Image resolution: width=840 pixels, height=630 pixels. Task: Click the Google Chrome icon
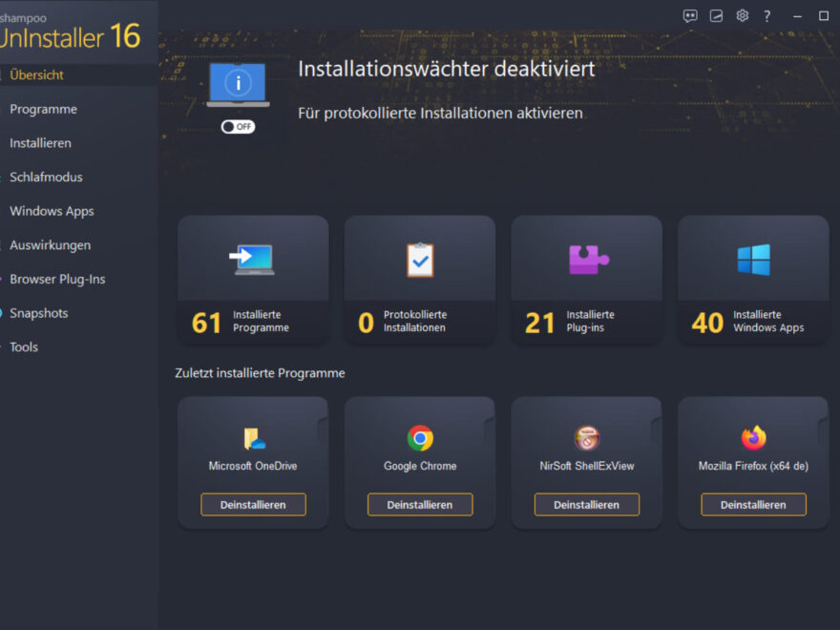420,438
